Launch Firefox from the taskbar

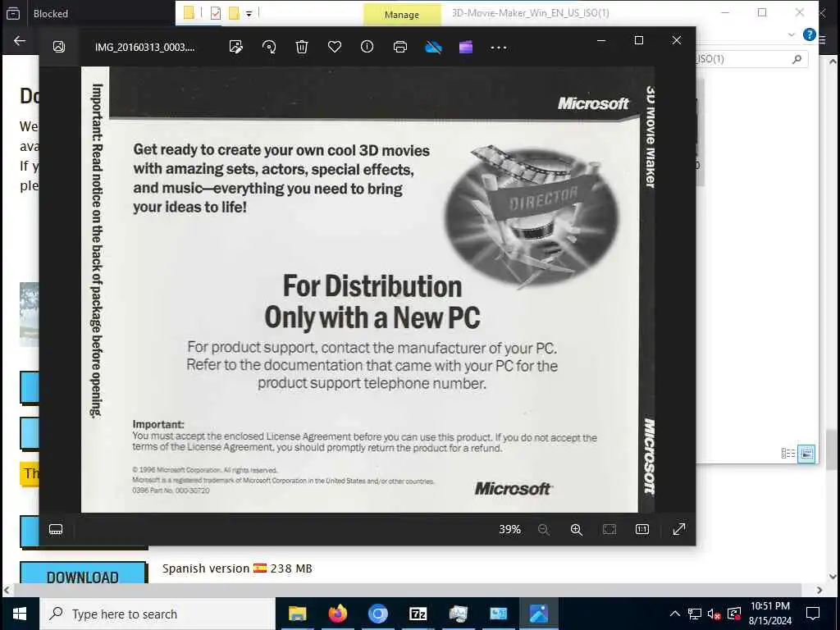(337, 614)
